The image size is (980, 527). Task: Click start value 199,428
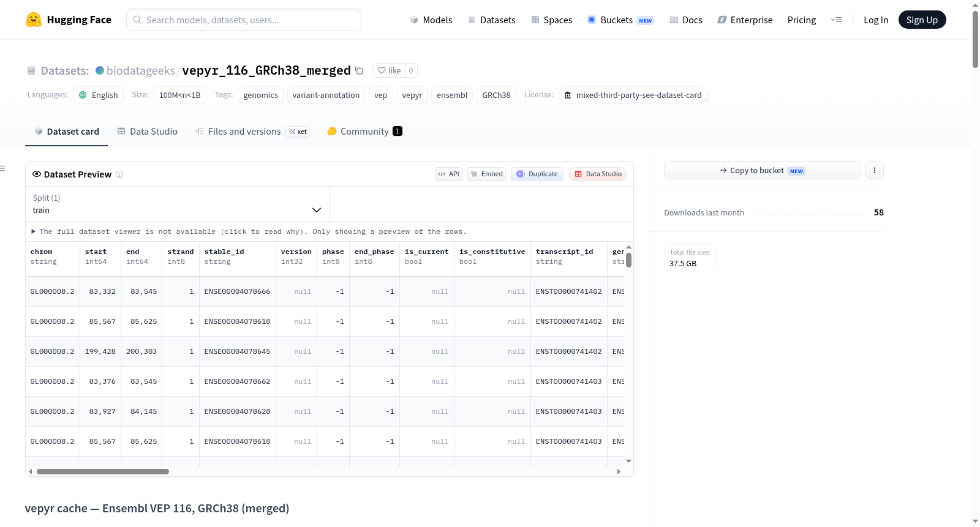pos(100,351)
